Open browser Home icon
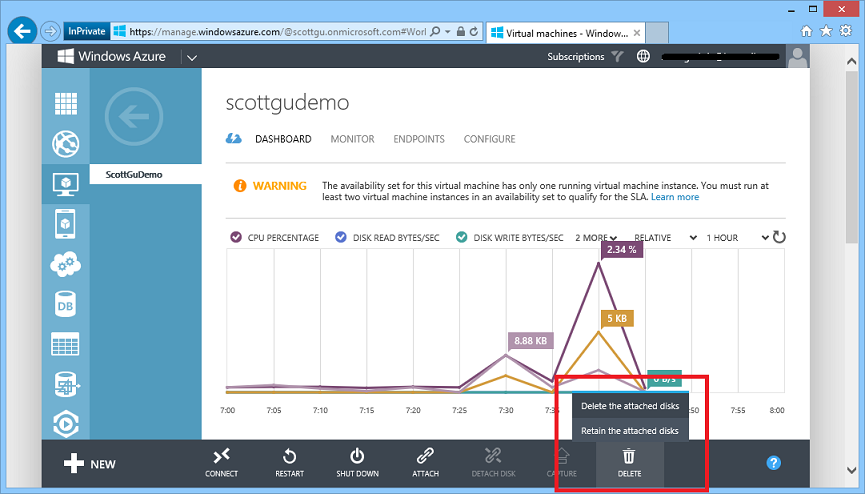Viewport: 865px width, 494px height. click(x=806, y=31)
